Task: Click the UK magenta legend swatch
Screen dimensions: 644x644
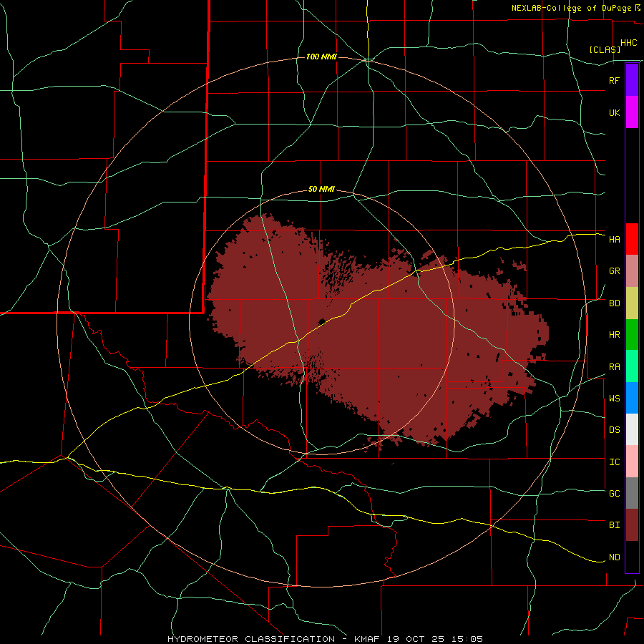Action: pyautogui.click(x=632, y=112)
